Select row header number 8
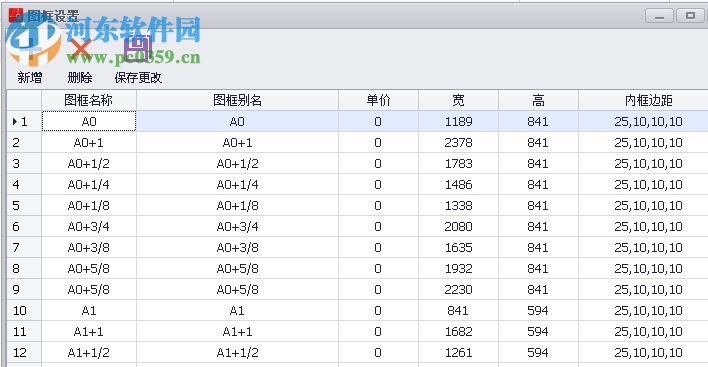Screen dimensions: 708x367 click(x=24, y=269)
